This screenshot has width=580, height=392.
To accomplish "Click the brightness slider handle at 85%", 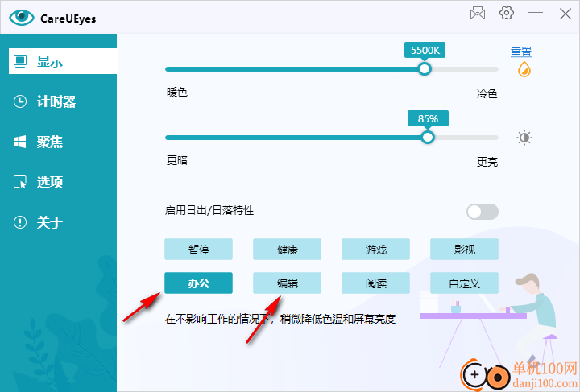I will click(428, 138).
